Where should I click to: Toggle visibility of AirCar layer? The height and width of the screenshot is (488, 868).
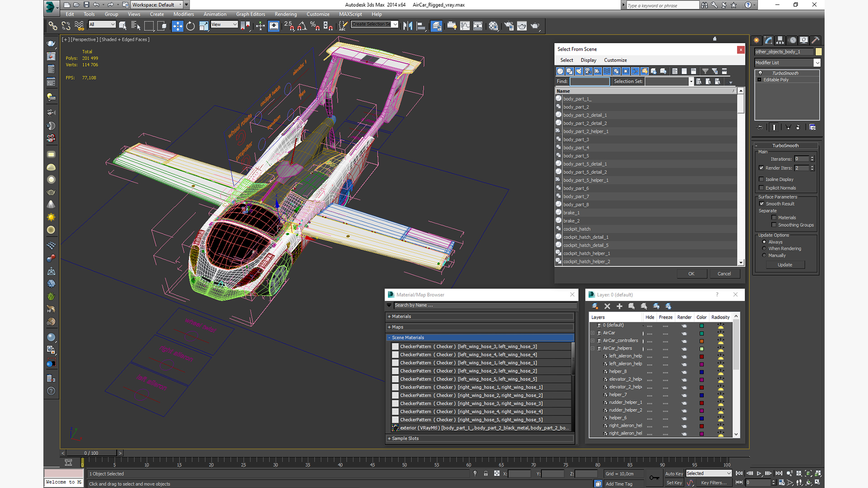click(649, 332)
